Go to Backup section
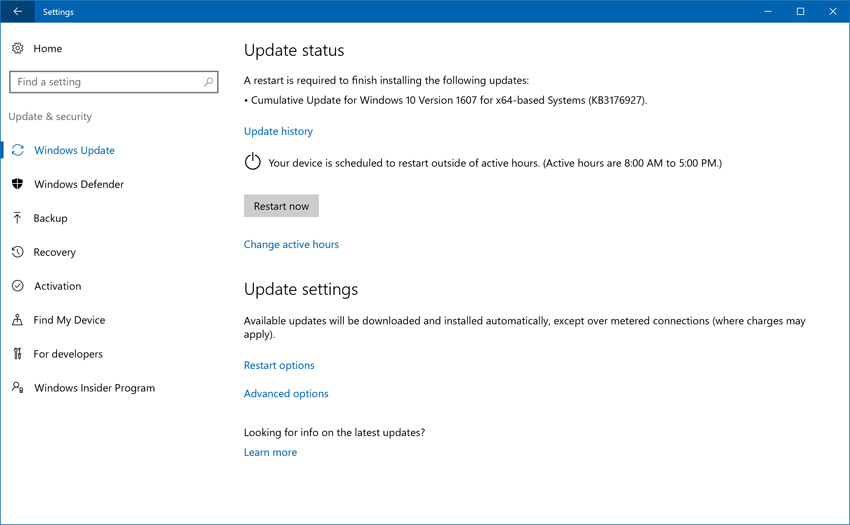The image size is (850, 525). 50,218
